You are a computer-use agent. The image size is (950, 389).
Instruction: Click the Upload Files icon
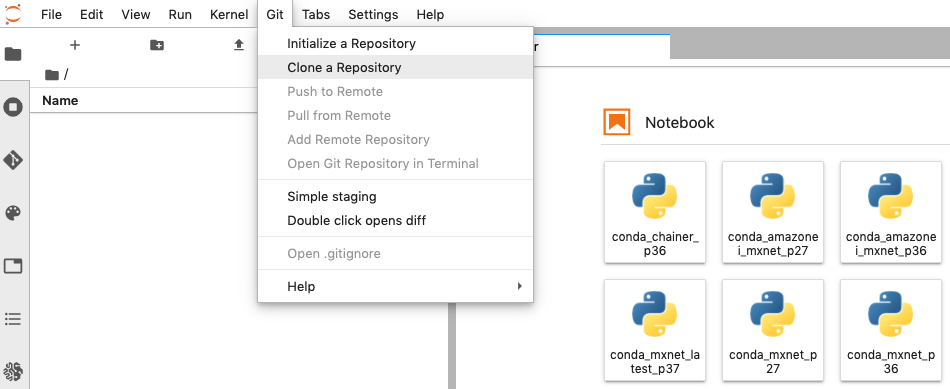(239, 45)
